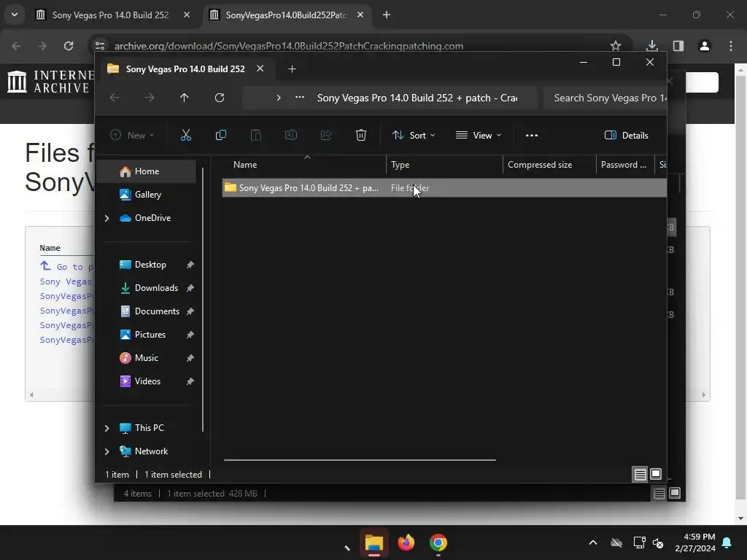Viewport: 747px width, 560px height.
Task: Expand the This PC tree node
Action: [107, 428]
